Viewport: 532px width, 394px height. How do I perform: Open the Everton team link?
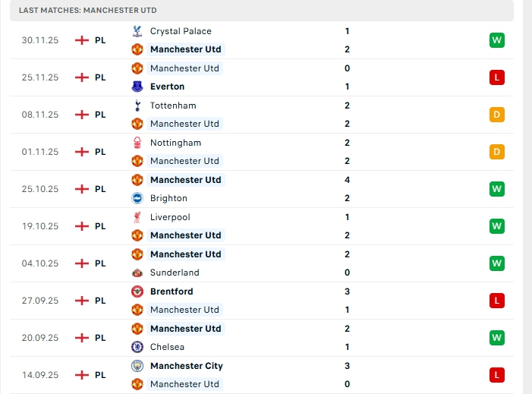(x=167, y=87)
